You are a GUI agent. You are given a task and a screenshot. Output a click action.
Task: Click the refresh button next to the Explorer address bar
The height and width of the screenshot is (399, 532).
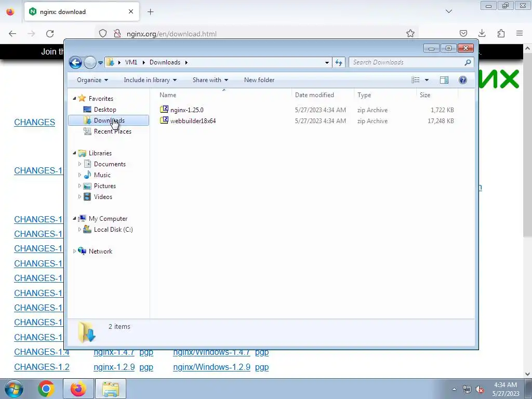[x=339, y=62]
